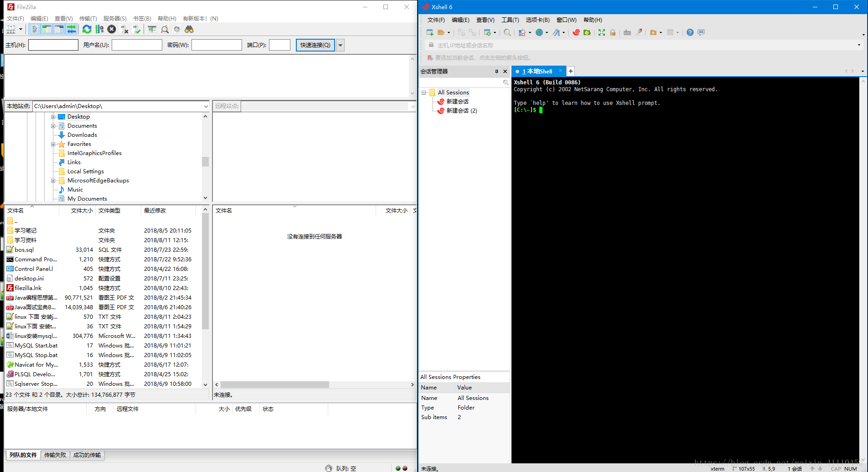Click Xshell full screen icon
The width and height of the screenshot is (868, 472).
tap(602, 32)
